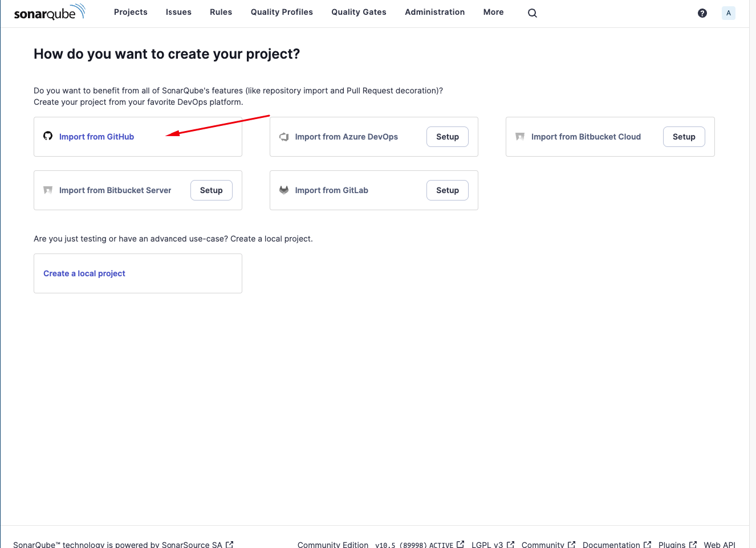
Task: Open the Web API footer link
Action: click(x=720, y=545)
